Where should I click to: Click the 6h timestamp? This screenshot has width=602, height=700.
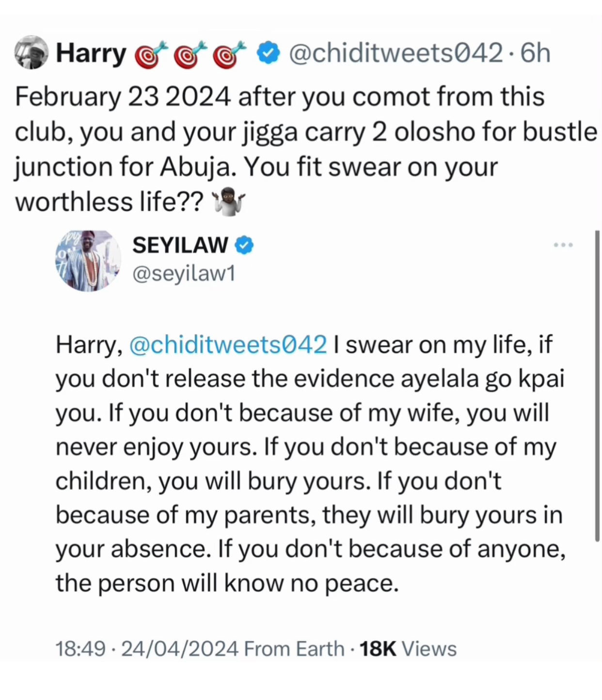536,53
